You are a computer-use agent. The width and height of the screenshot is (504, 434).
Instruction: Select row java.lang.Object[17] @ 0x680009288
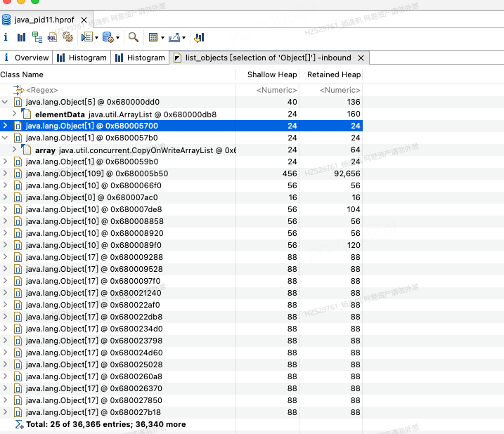(x=181, y=257)
